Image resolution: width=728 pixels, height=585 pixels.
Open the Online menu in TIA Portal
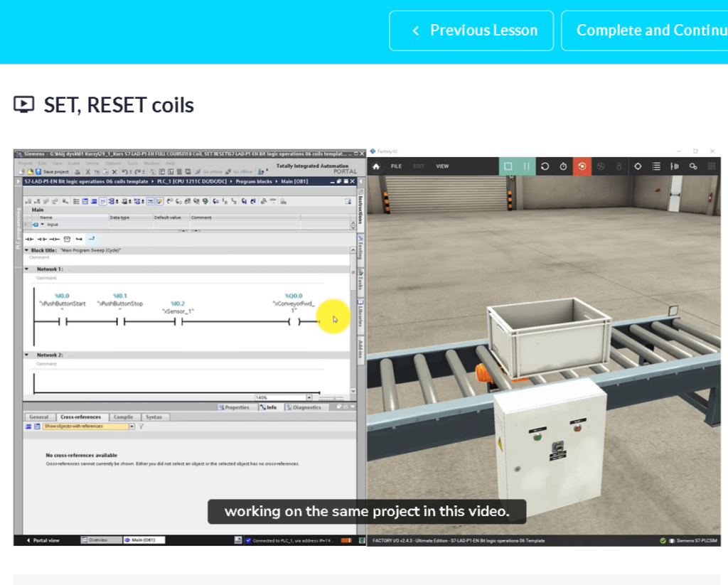[91, 163]
